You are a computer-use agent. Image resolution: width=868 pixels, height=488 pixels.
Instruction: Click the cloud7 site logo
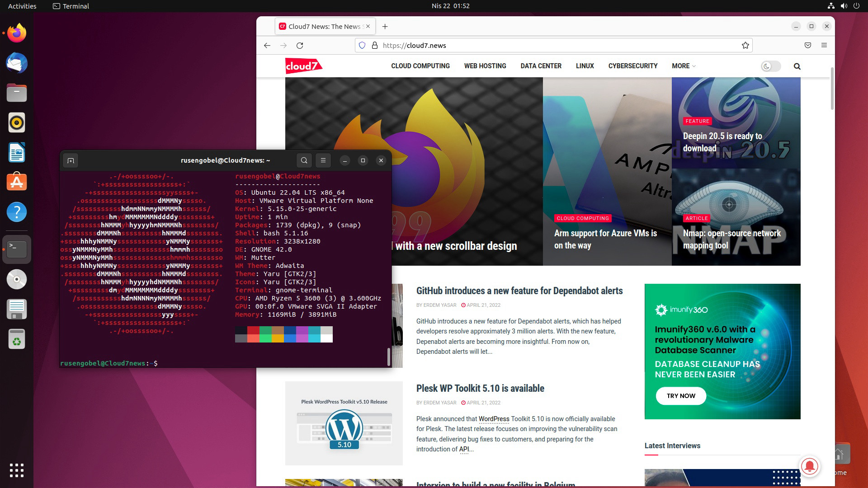point(304,66)
